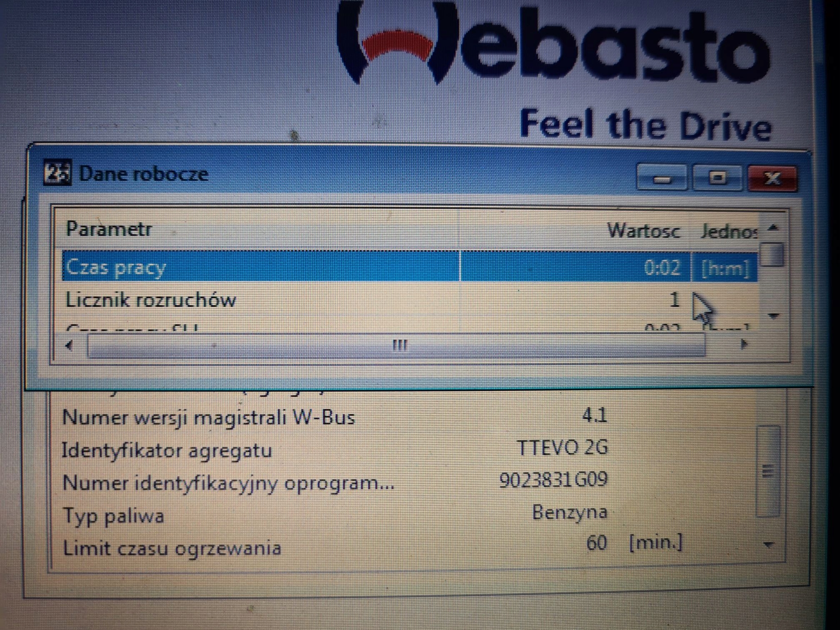Screen dimensions: 840x630
Task: Click the horizontal scroll right arrow
Action: (744, 344)
